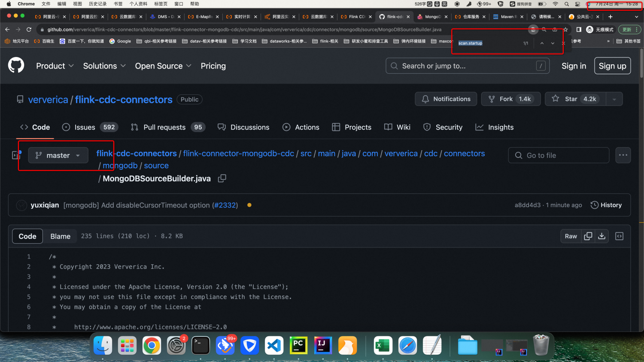Copy file path icon beside MongoDBSourceBuilder.java
Viewport: 644px width, 362px height.
point(222,178)
